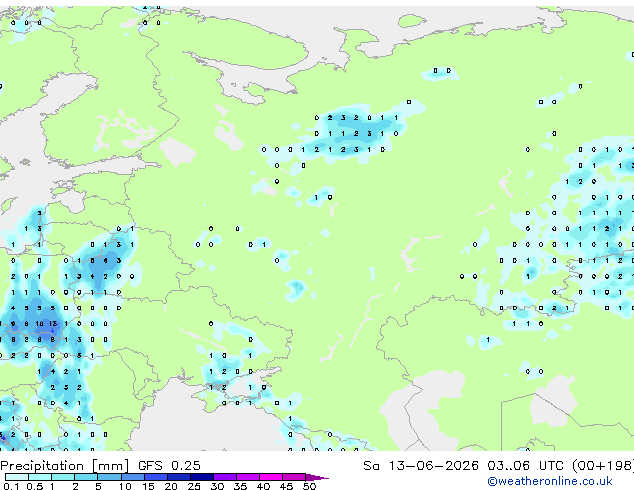Click the "20" legend scale label

pos(171,486)
